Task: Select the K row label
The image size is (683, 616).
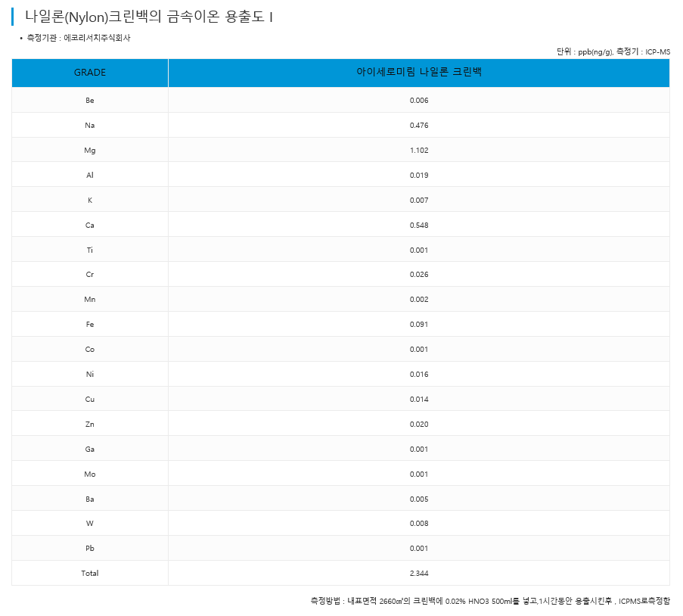Action: click(90, 200)
